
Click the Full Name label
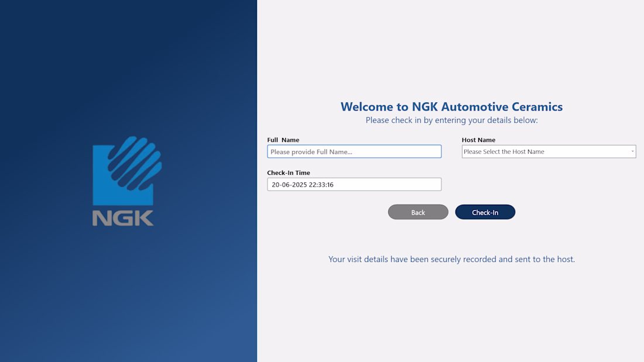283,140
